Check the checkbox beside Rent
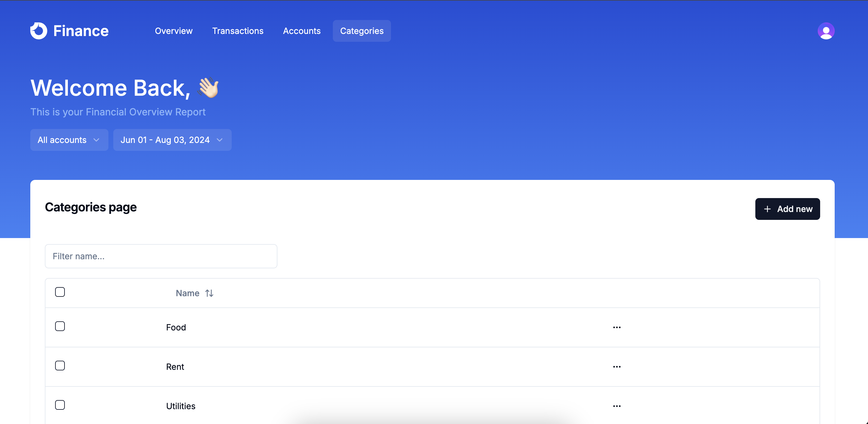 60,365
